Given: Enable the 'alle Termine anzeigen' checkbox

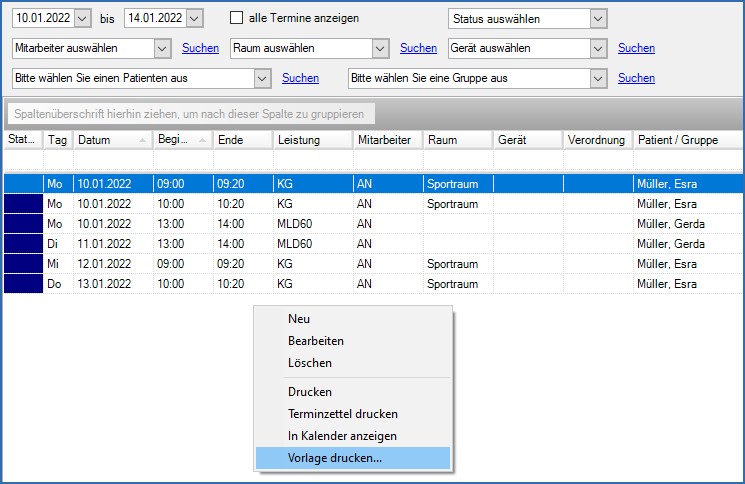Looking at the screenshot, I should 236,18.
